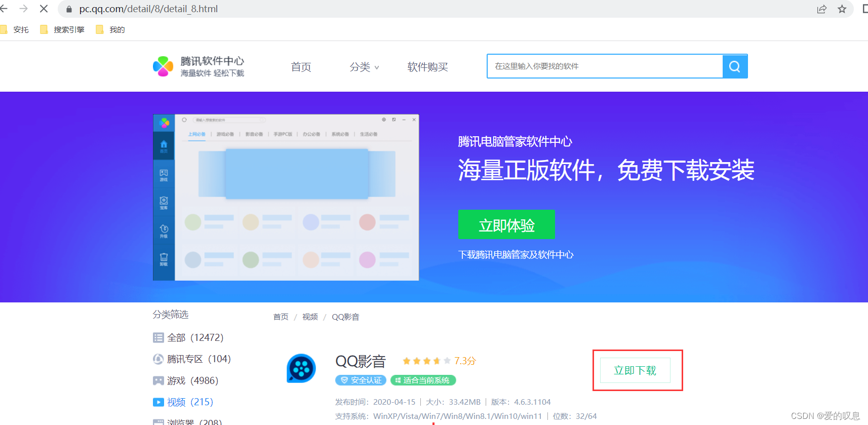
Task: Click the 游戏 category icon
Action: pos(159,380)
